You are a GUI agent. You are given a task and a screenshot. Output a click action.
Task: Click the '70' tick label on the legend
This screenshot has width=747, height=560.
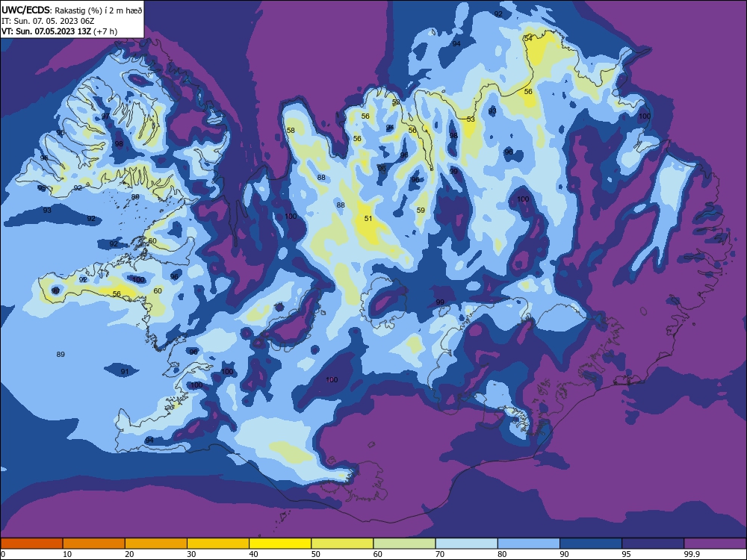(x=440, y=554)
